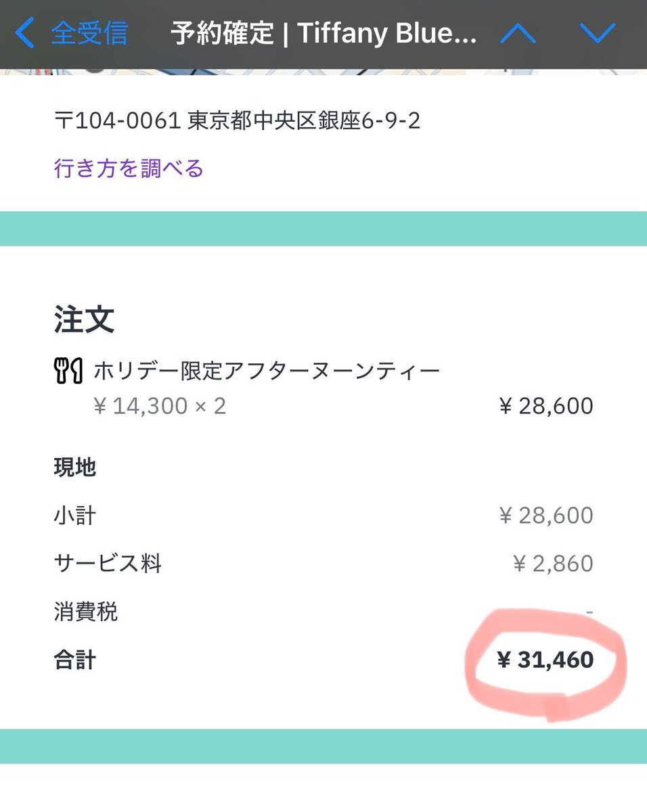Tap the サービス料 service charge label
647x812 pixels.
(108, 564)
